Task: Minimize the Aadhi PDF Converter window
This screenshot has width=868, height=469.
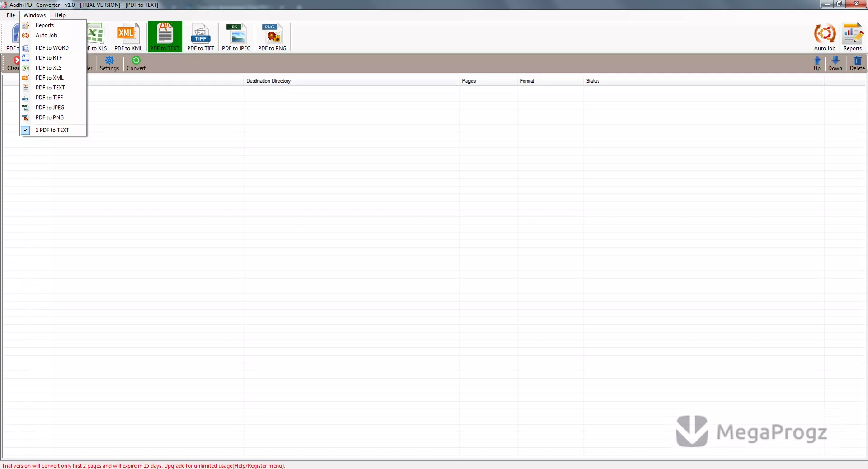Action: point(827,4)
